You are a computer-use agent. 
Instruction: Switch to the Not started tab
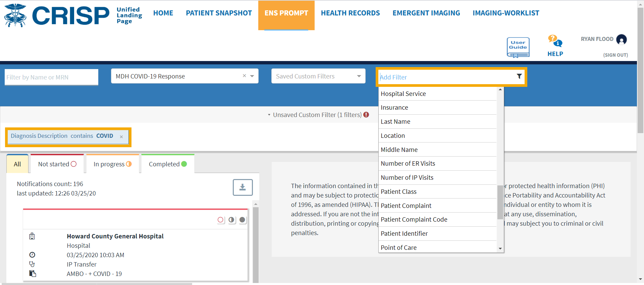point(57,164)
